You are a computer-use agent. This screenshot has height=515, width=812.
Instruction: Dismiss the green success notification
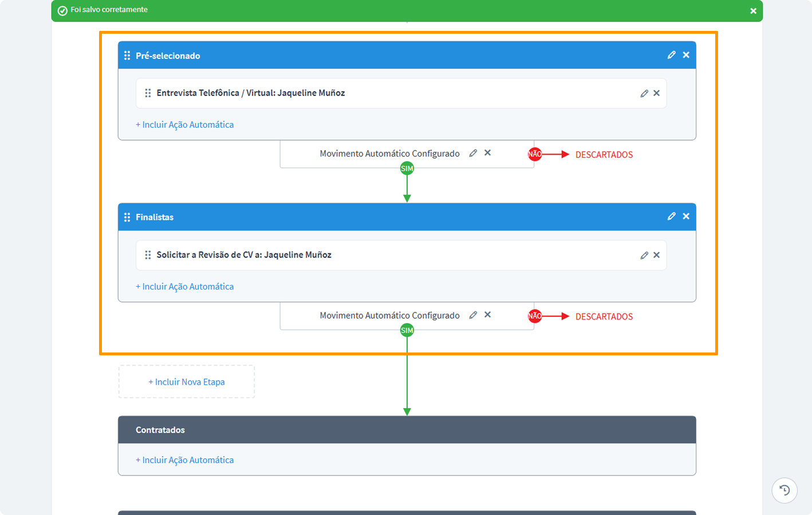[753, 11]
